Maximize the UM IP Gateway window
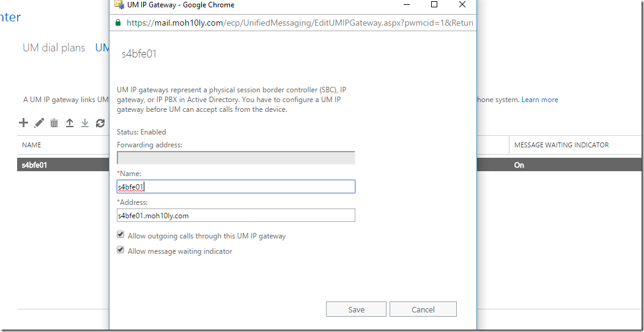This screenshot has width=644, height=332. [434, 5]
